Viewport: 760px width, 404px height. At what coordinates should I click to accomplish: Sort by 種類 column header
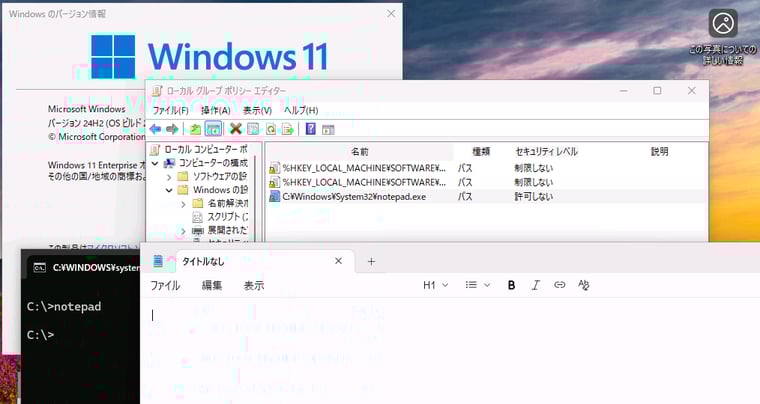pyautogui.click(x=481, y=152)
